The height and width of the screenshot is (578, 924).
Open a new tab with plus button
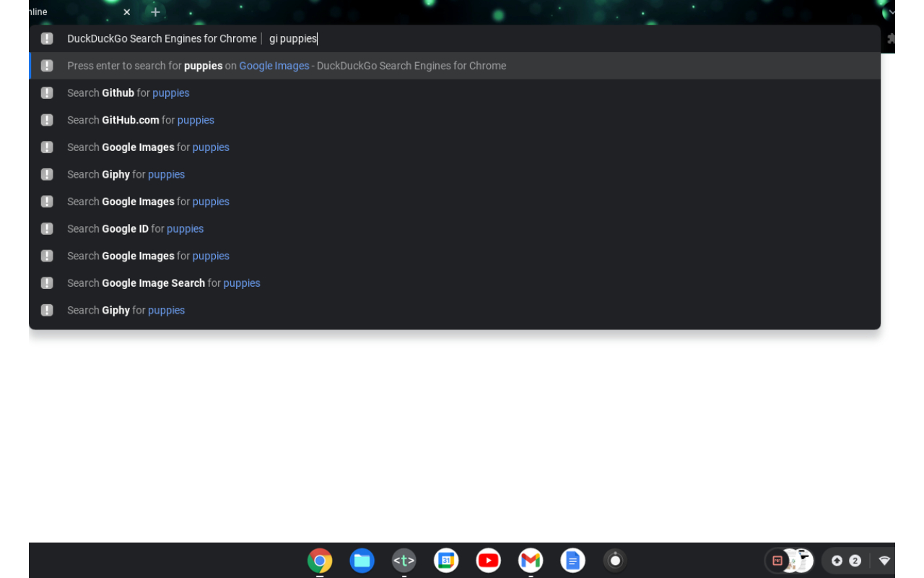click(x=155, y=12)
